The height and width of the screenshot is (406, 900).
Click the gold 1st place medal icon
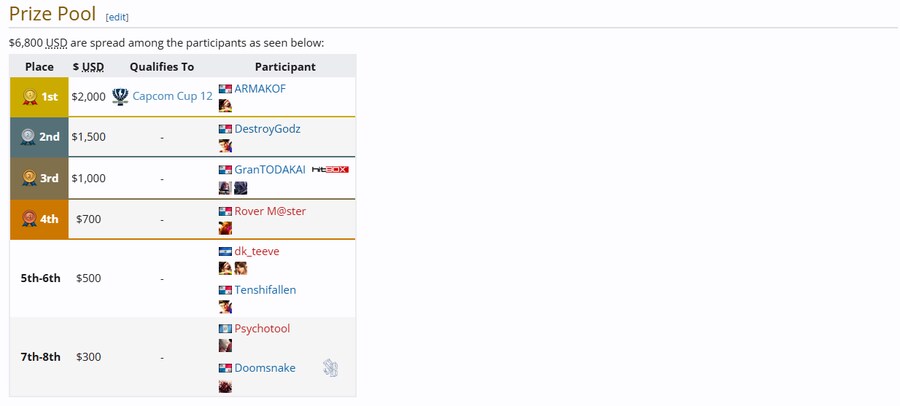(30, 97)
